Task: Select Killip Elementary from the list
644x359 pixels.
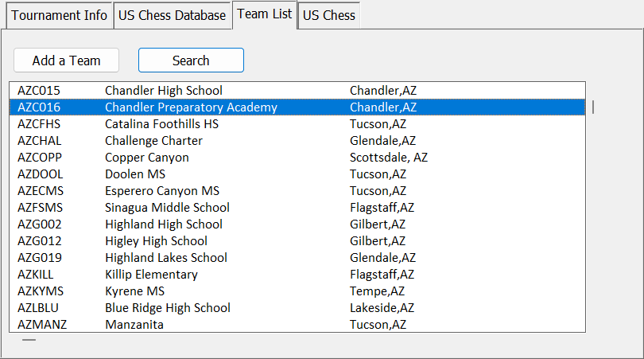Action: click(x=151, y=275)
